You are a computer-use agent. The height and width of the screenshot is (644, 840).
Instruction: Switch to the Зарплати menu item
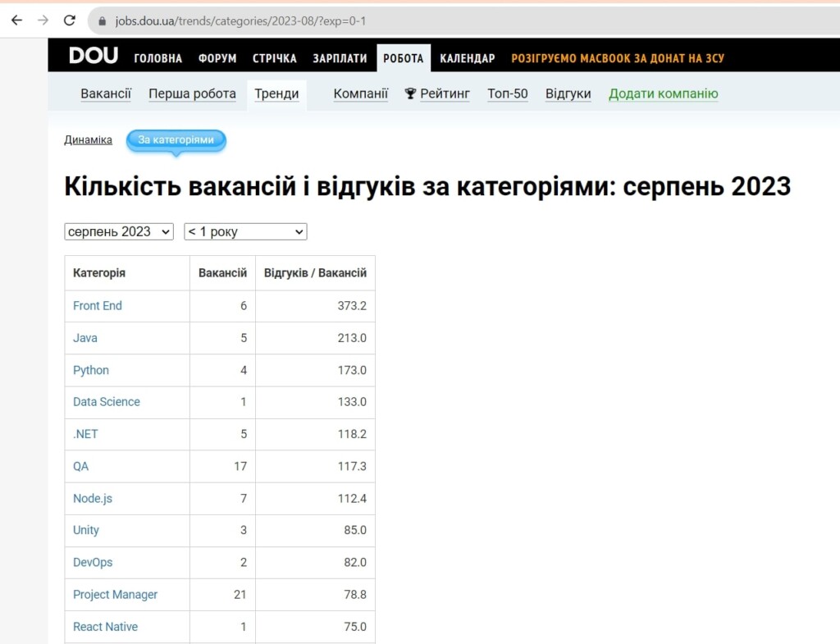340,58
